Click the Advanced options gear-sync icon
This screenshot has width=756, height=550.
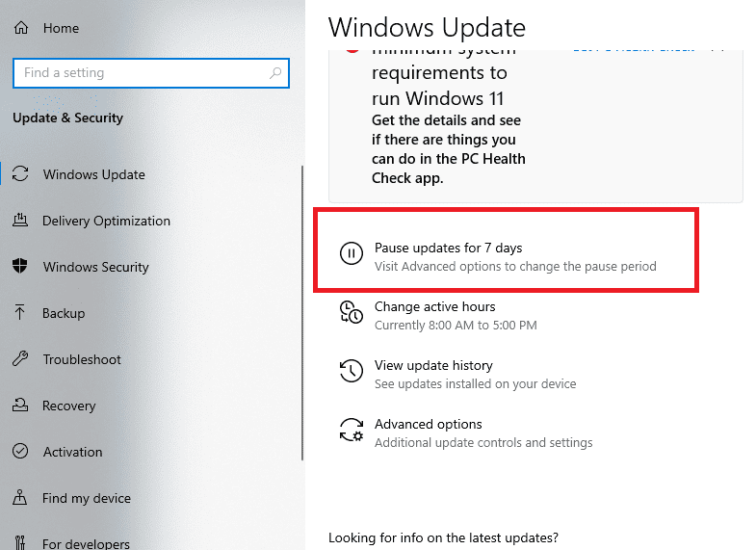pos(352,430)
